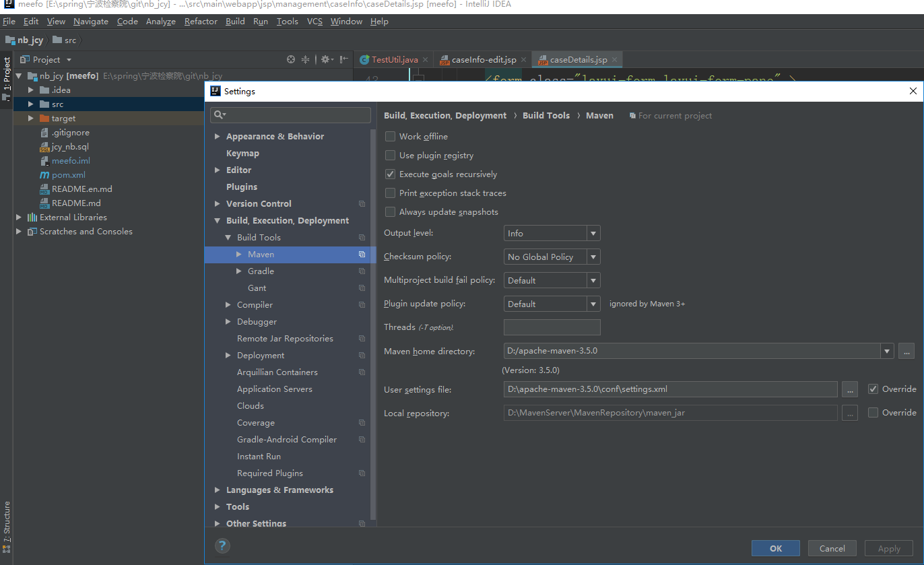Select Keymap in settings list

tap(242, 154)
